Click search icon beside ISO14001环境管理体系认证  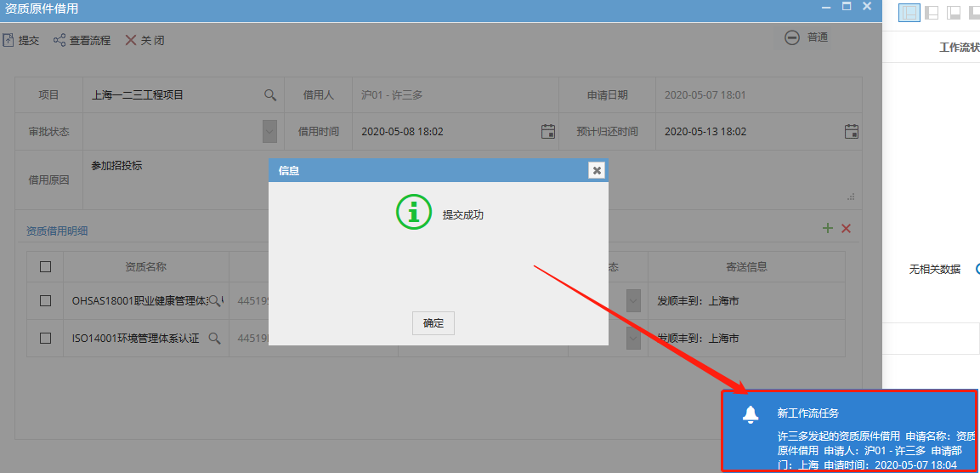pyautogui.click(x=215, y=338)
